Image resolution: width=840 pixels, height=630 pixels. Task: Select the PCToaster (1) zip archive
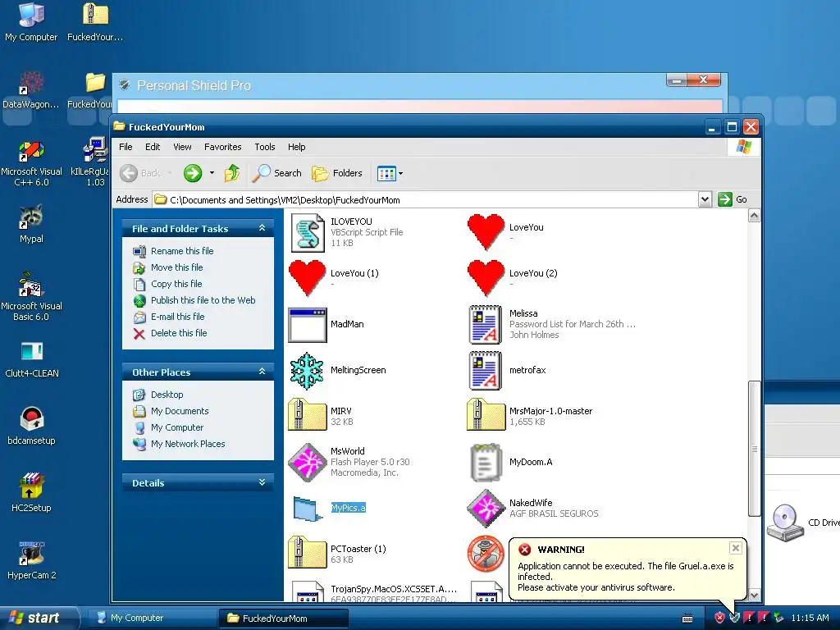click(307, 552)
